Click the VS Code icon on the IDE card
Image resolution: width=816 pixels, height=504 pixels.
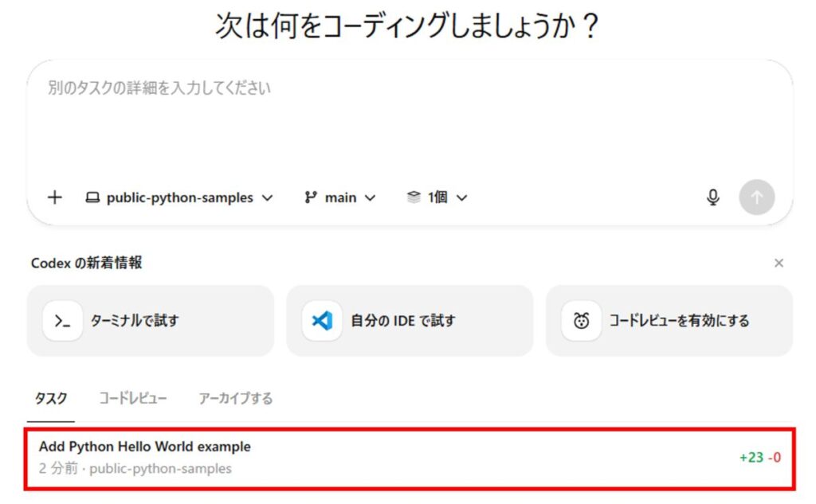tap(323, 320)
